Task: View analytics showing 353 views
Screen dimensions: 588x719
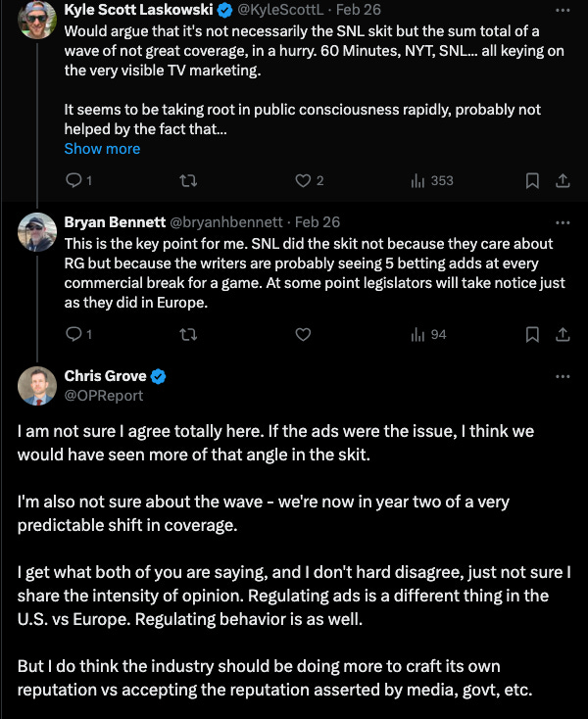Action: point(432,180)
